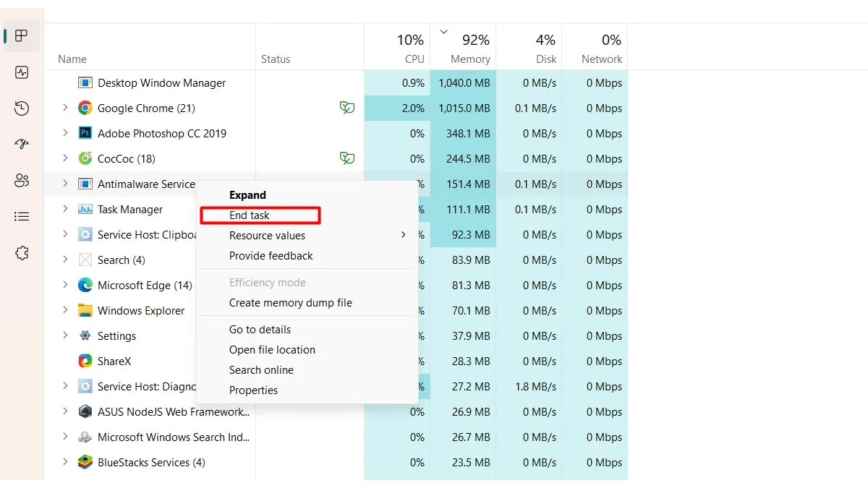The height and width of the screenshot is (488, 868).
Task: Open Startup apps via speedometer icon
Action: click(22, 144)
